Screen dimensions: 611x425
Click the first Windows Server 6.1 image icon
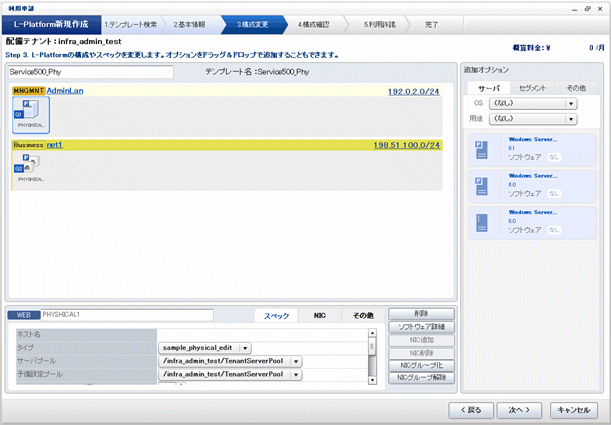(484, 149)
